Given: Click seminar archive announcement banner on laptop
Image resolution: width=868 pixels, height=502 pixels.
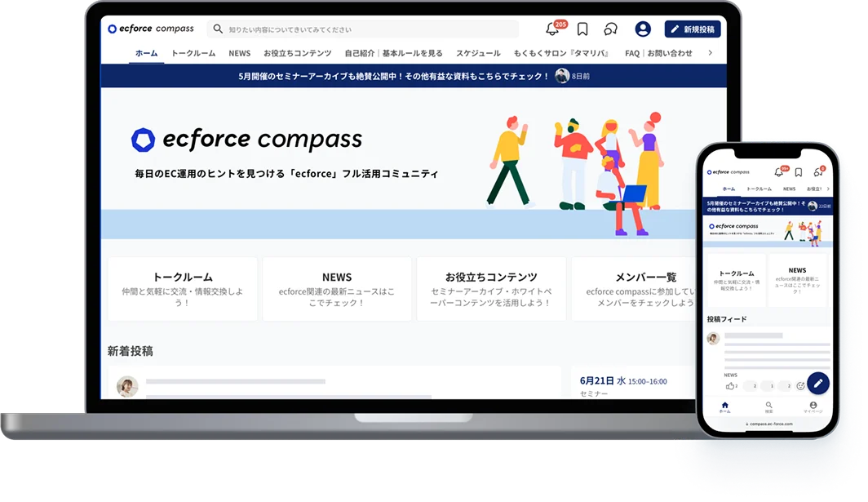Looking at the screenshot, I should point(414,76).
